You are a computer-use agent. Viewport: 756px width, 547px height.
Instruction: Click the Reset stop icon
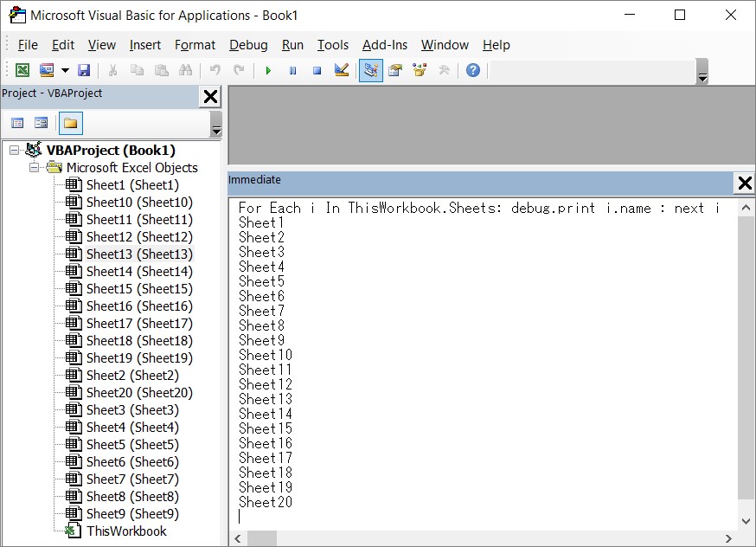pyautogui.click(x=317, y=70)
